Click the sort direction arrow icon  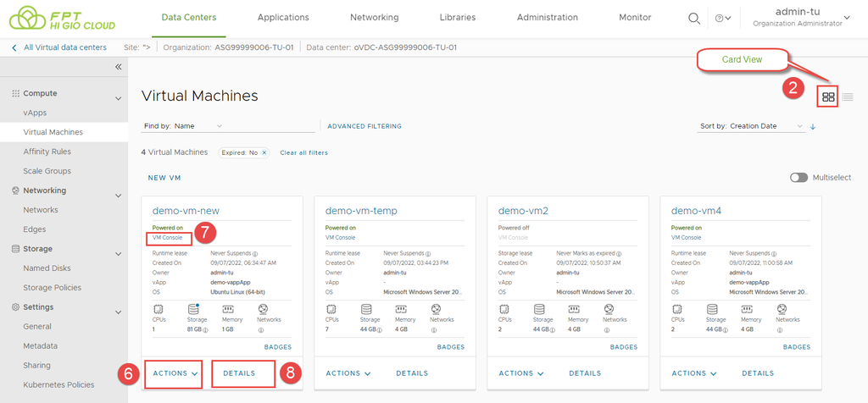pyautogui.click(x=813, y=126)
